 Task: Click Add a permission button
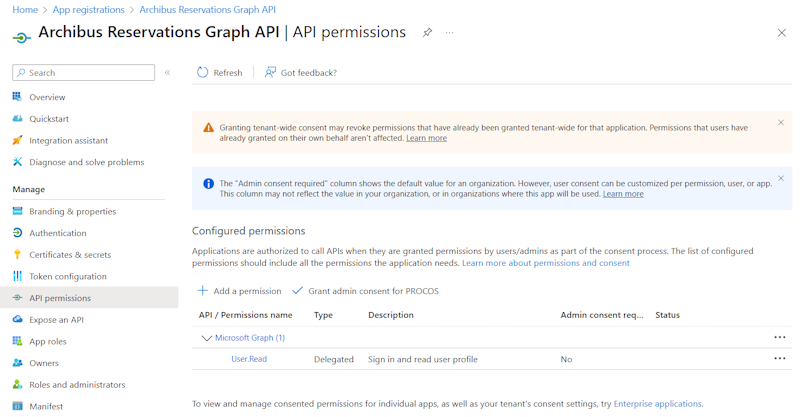tap(239, 291)
